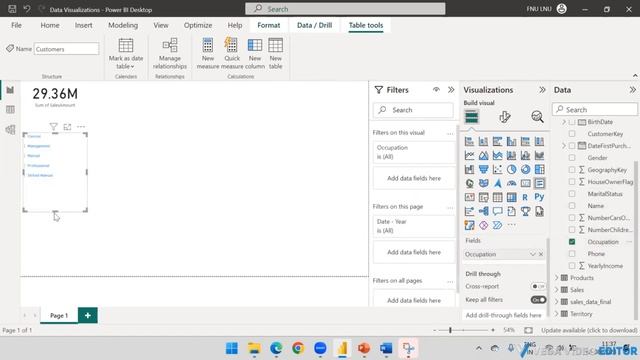Image resolution: width=640 pixels, height=360 pixels.
Task: Expand the Territory table
Action: click(x=556, y=314)
